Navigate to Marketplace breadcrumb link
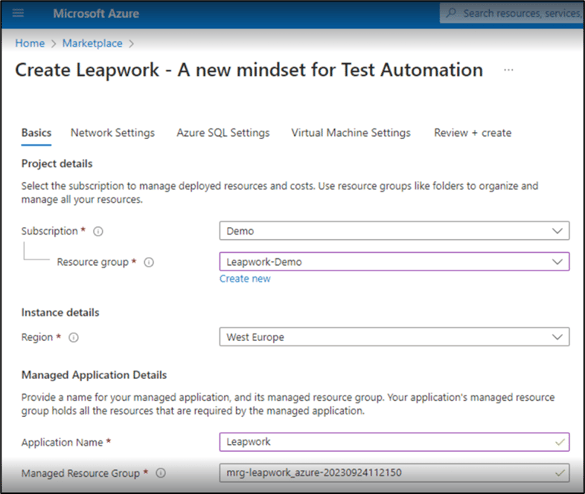The image size is (585, 494). pos(92,43)
